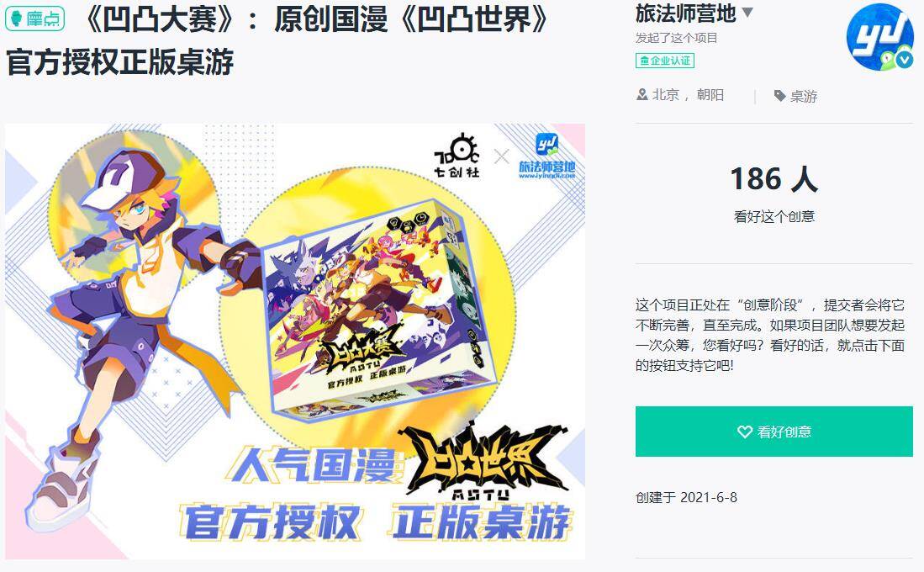Click the green 看好创意 button
This screenshot has height=572, width=924.
coord(774,431)
